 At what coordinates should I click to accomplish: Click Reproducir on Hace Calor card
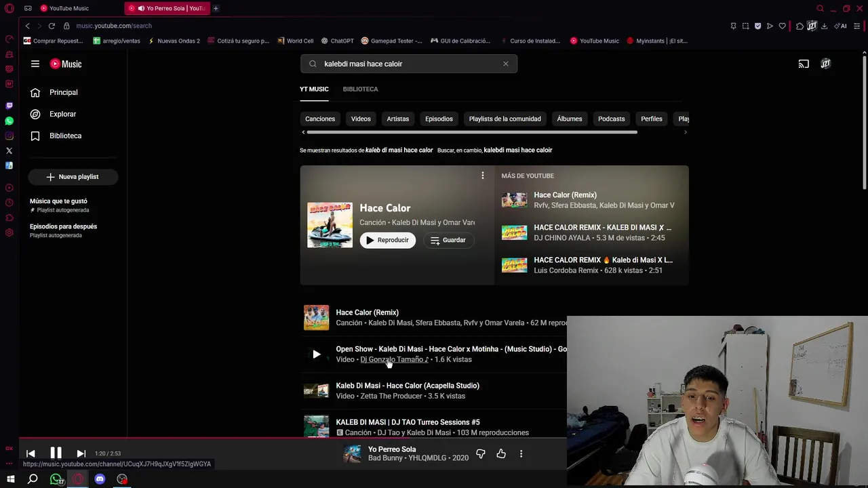(388, 240)
